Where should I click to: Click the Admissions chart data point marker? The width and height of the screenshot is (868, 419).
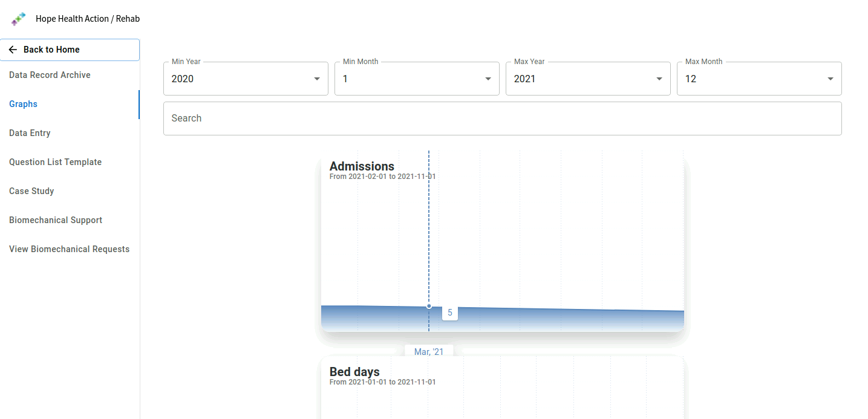click(x=429, y=306)
